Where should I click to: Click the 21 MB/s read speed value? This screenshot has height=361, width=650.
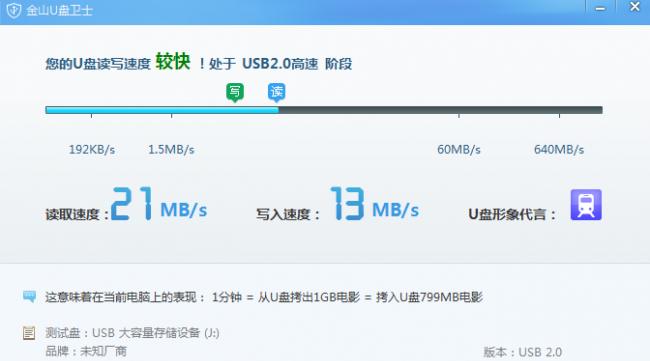pyautogui.click(x=159, y=204)
